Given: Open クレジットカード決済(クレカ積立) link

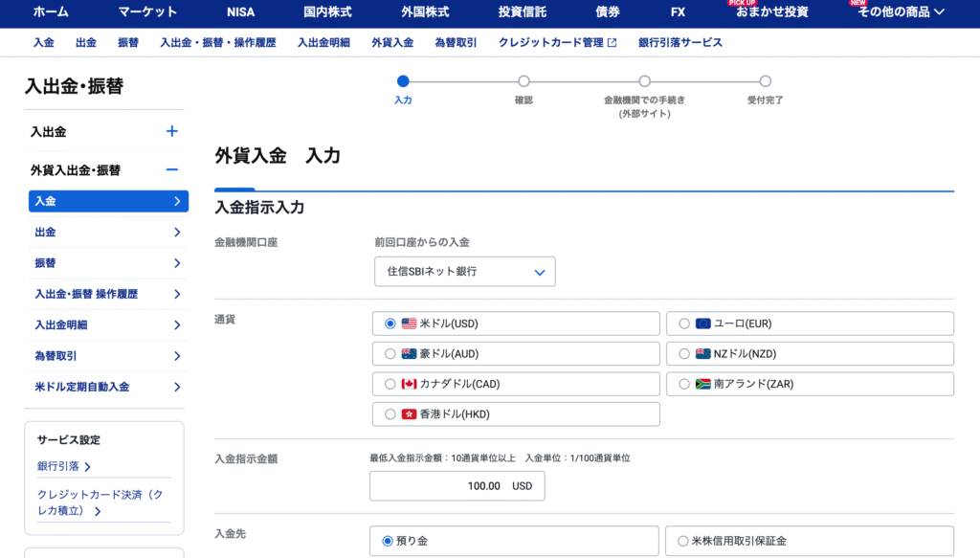Looking at the screenshot, I should 100,502.
